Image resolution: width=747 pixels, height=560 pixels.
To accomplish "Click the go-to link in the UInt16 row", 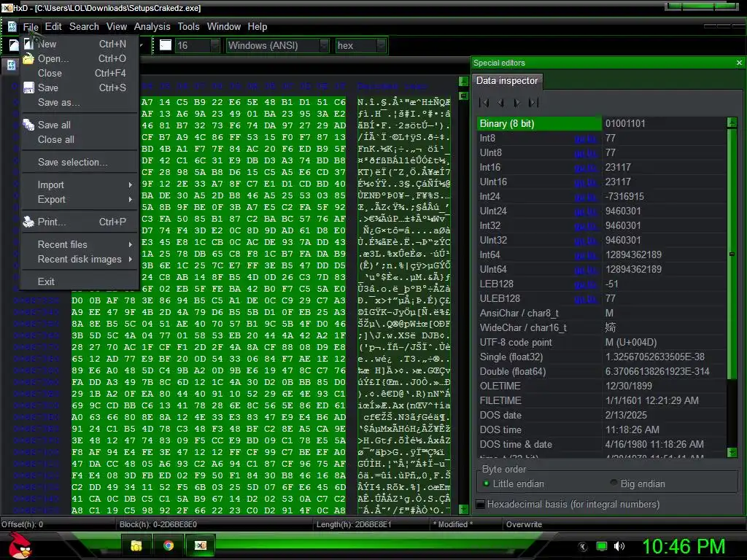I will [585, 182].
